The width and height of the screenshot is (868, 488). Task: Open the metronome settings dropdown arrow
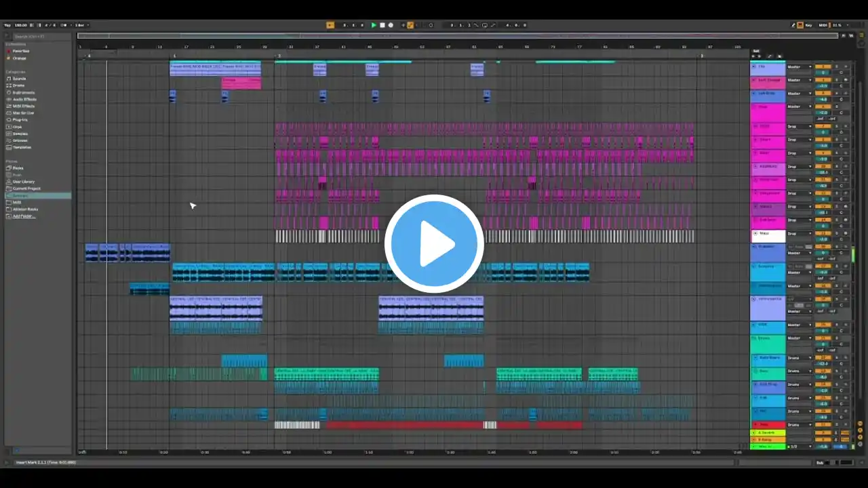[x=70, y=25]
